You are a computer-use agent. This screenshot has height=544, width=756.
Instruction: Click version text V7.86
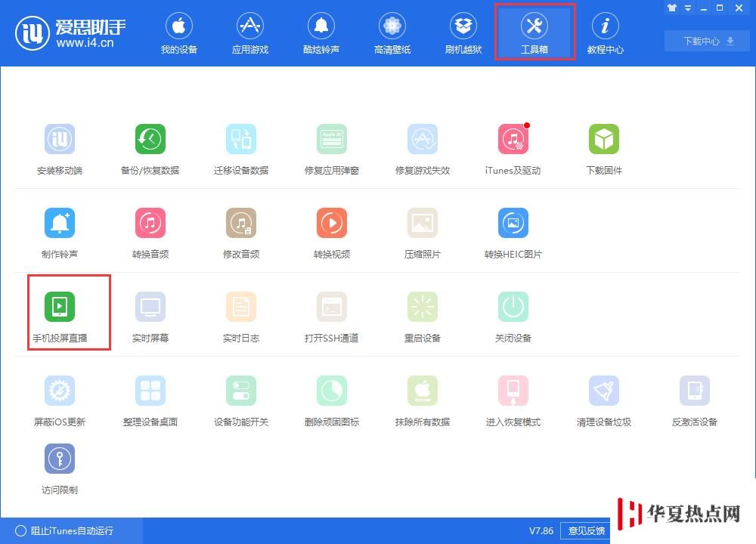(541, 530)
